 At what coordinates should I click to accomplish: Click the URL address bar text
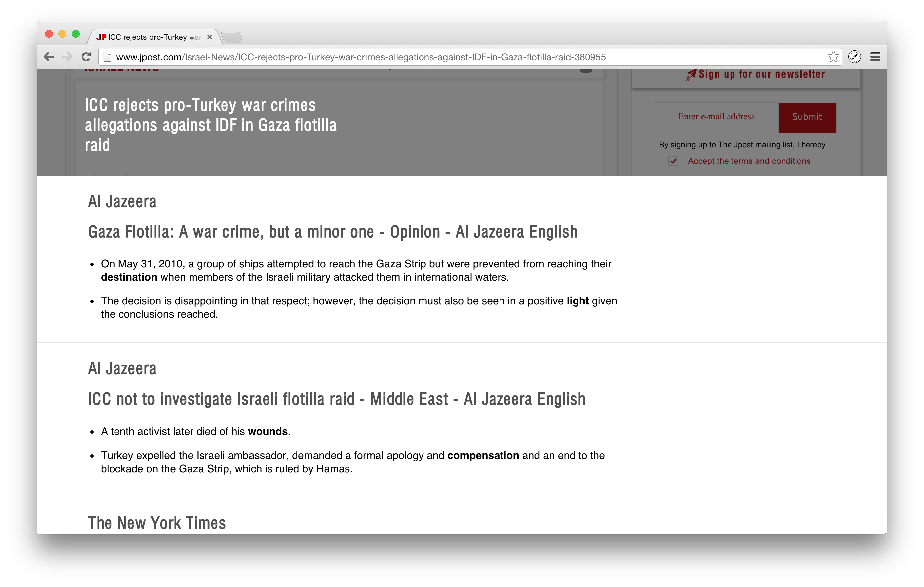[x=361, y=57]
